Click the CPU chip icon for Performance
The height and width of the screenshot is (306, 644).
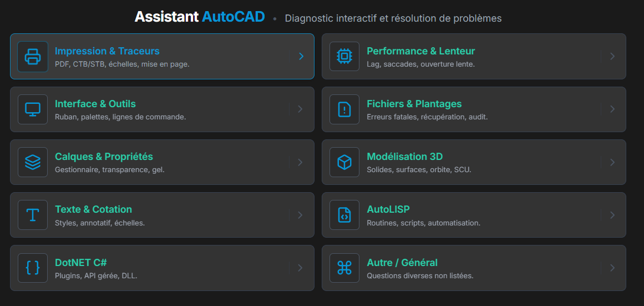point(344,57)
